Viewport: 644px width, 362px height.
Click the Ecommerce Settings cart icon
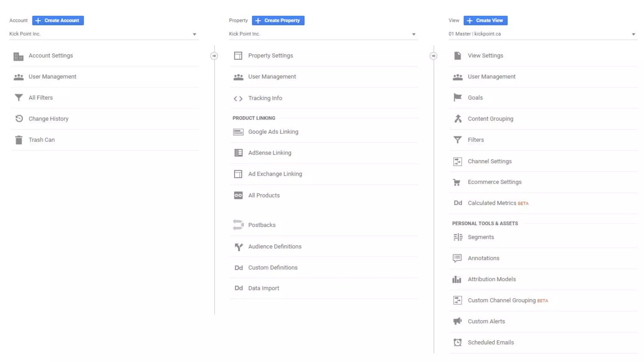457,182
